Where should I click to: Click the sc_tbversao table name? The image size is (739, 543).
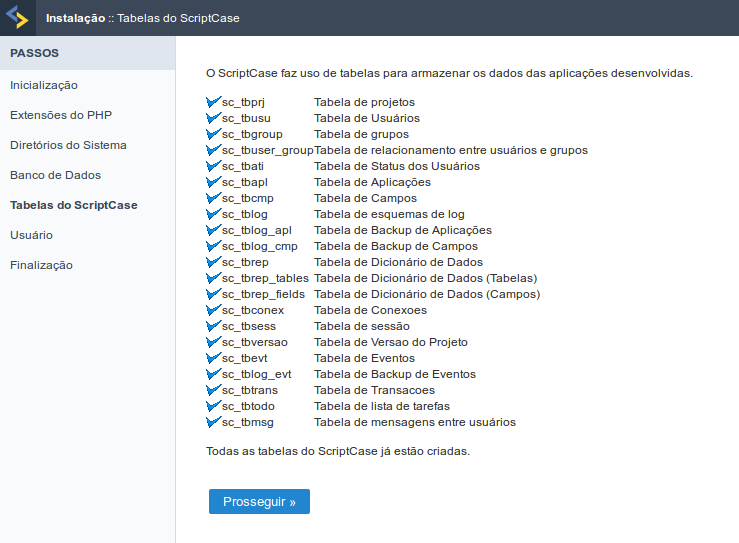(x=255, y=342)
